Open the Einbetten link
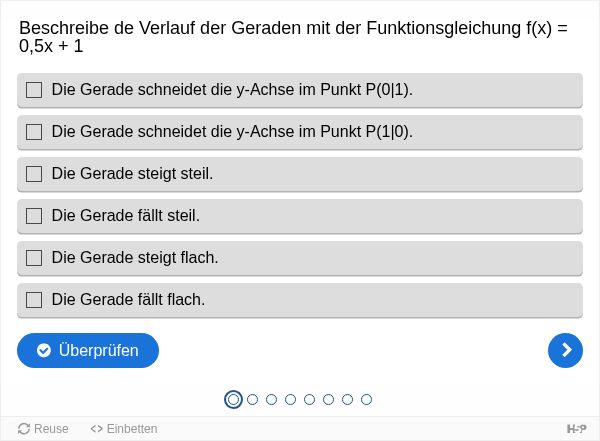The image size is (600, 441). [x=124, y=429]
